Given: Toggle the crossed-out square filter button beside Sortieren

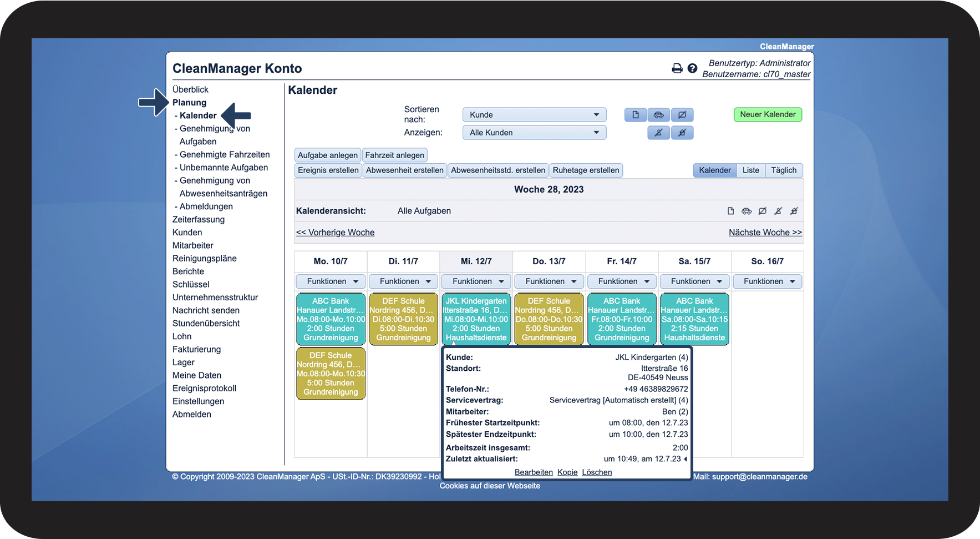Looking at the screenshot, I should click(x=682, y=115).
